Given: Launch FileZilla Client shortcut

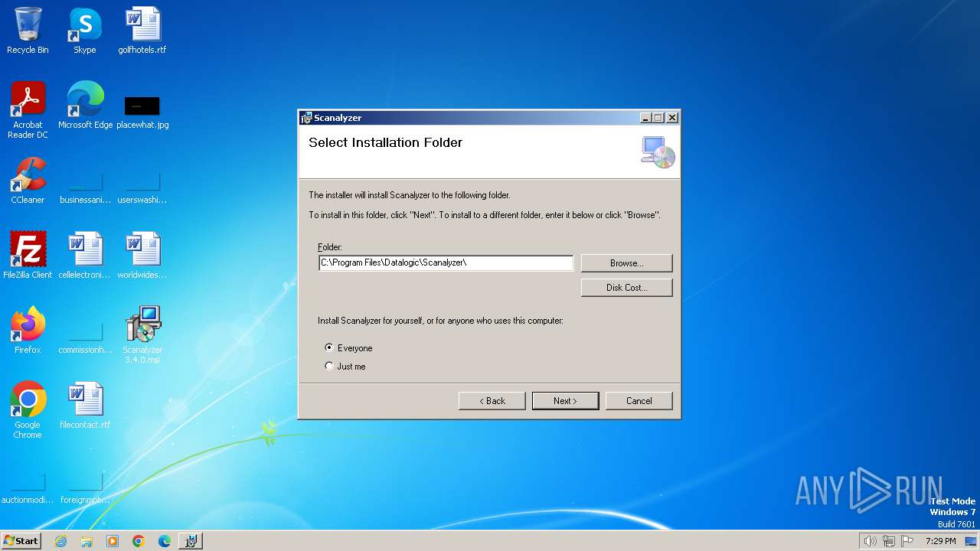Looking at the screenshot, I should click(x=28, y=256).
